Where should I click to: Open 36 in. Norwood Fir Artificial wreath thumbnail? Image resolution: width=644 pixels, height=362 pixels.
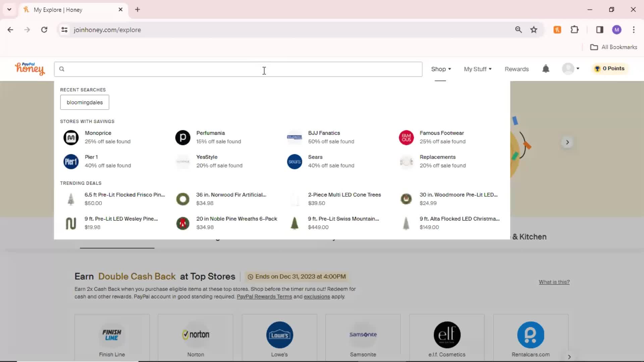coord(183,199)
